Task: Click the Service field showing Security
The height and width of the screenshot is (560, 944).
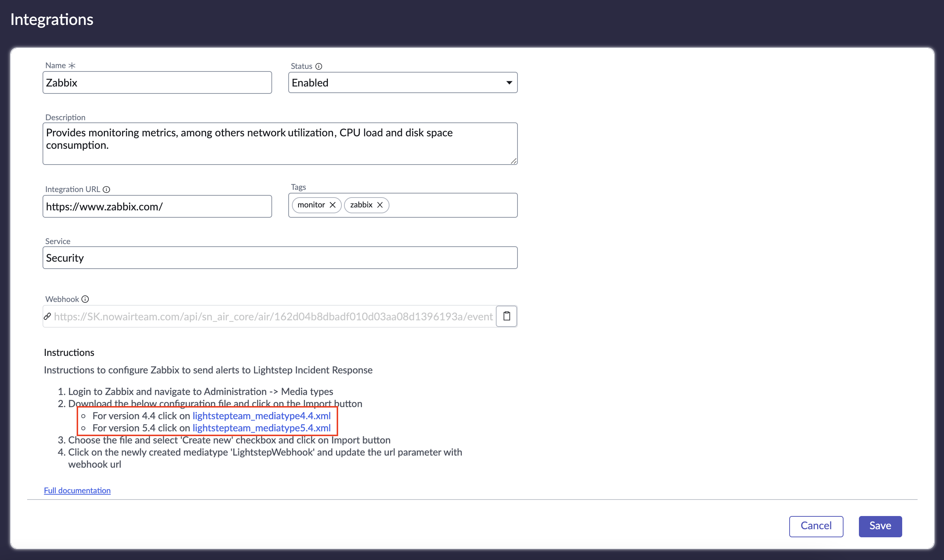Action: (280, 258)
